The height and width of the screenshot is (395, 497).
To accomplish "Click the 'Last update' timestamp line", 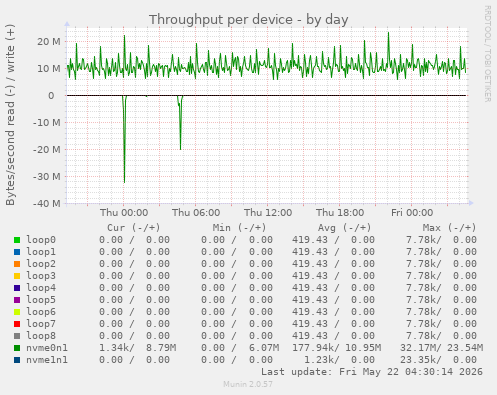I will coord(372,372).
